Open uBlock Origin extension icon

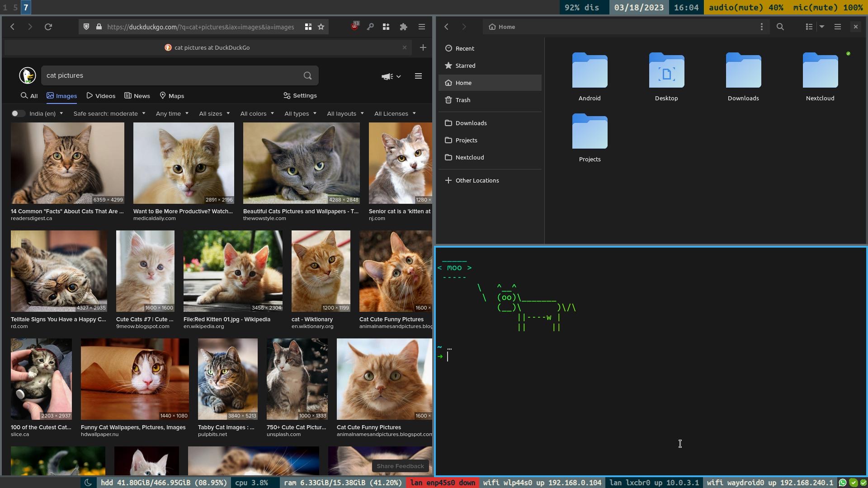click(x=354, y=27)
